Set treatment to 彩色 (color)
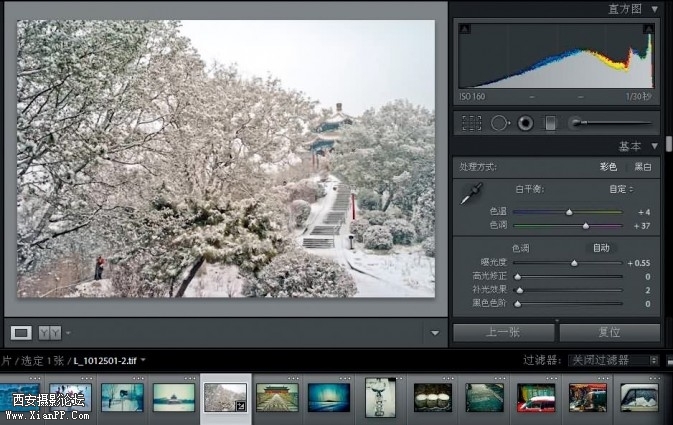Viewport: 673px width, 425px height. [608, 167]
